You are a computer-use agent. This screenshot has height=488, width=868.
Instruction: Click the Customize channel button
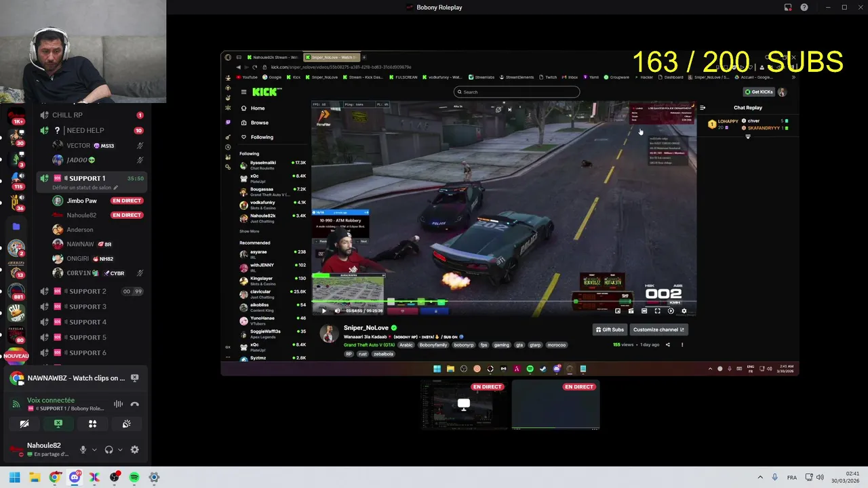[659, 329]
